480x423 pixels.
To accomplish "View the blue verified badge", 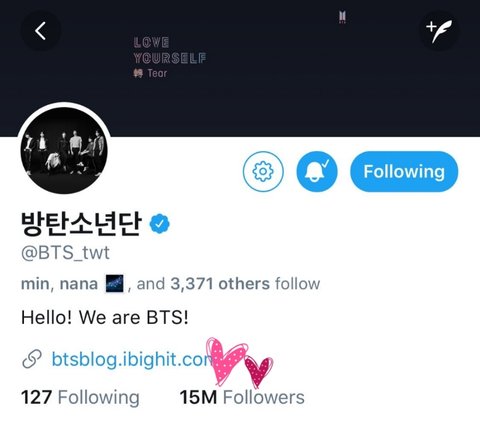I will point(160,224).
